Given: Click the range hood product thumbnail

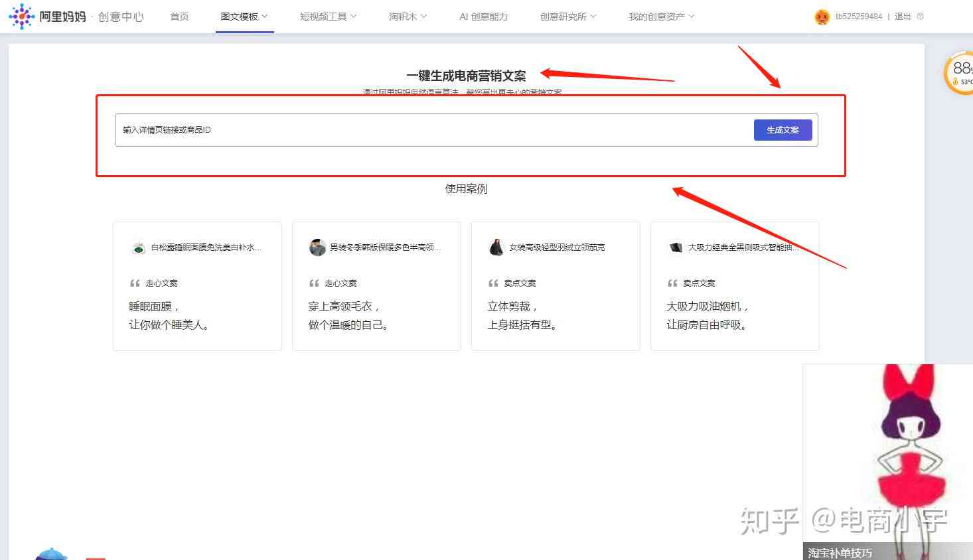Looking at the screenshot, I should coord(676,247).
